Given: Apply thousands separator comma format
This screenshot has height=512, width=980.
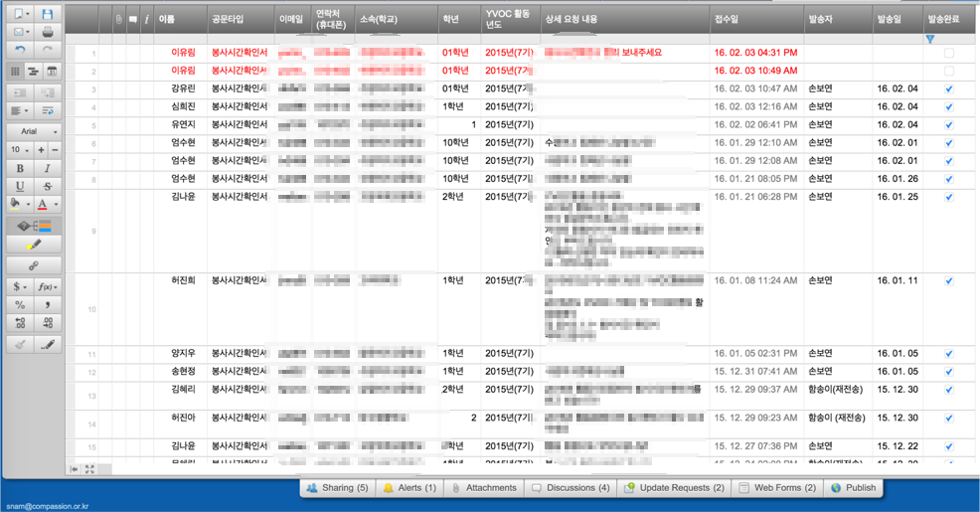Looking at the screenshot, I should tap(48, 305).
